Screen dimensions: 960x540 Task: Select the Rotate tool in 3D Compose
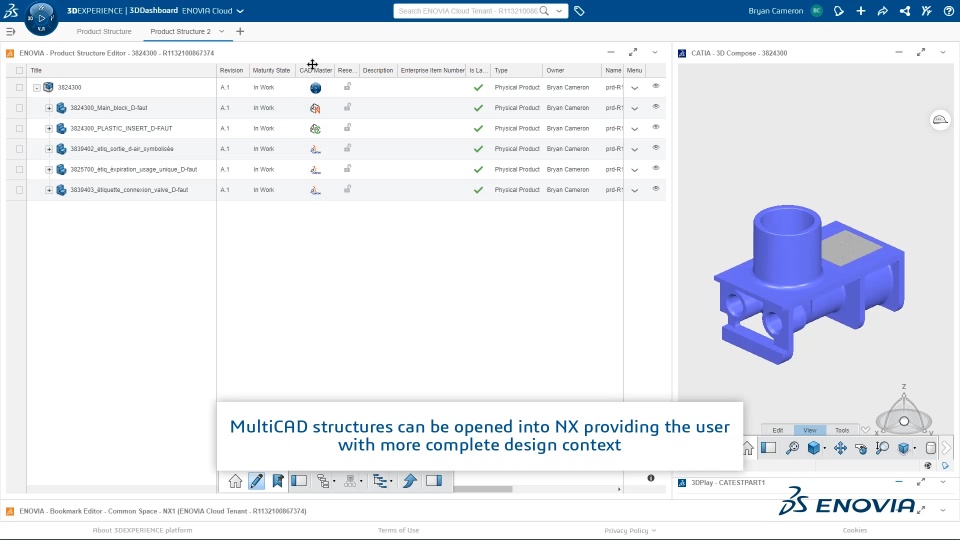[x=861, y=449]
